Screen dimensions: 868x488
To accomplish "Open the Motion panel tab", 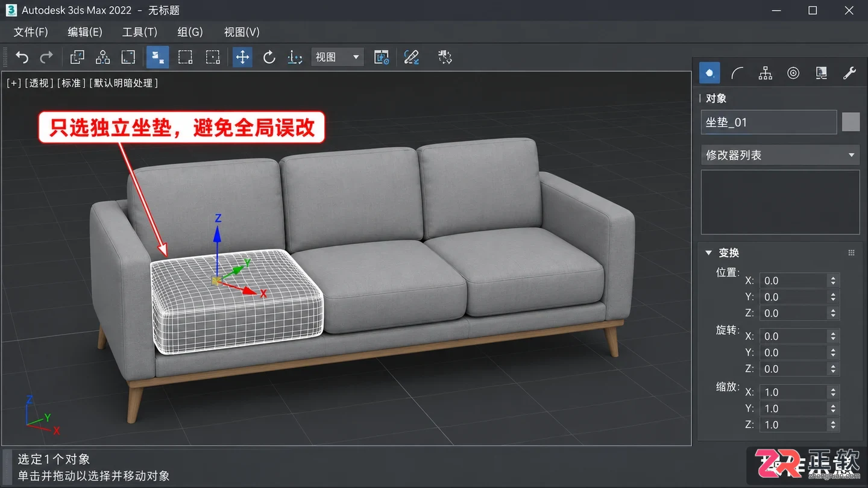I will (793, 73).
